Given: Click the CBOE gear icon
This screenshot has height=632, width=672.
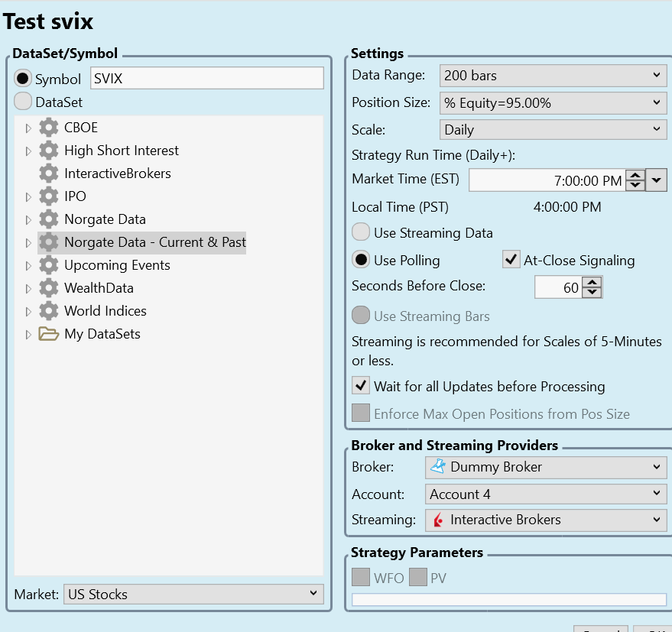Looking at the screenshot, I should tap(49, 128).
